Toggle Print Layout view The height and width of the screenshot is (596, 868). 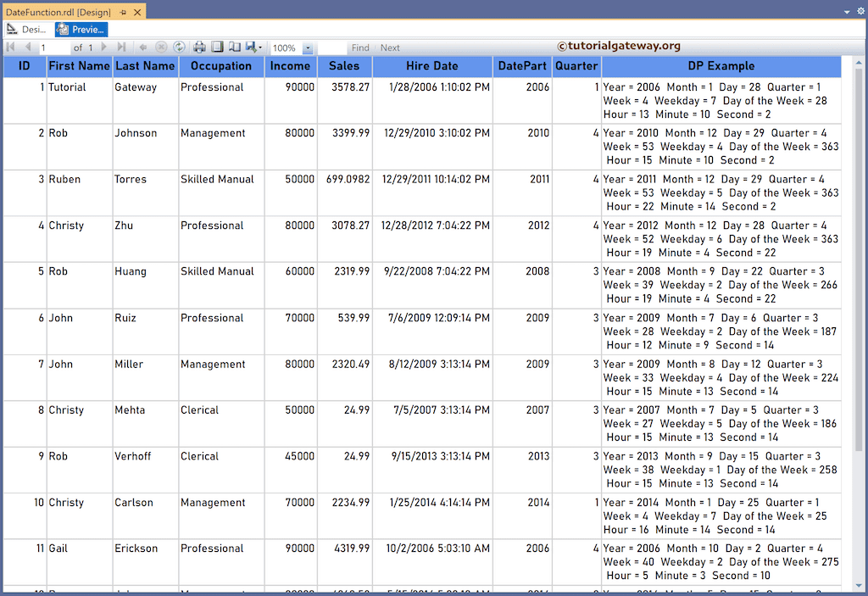point(215,47)
